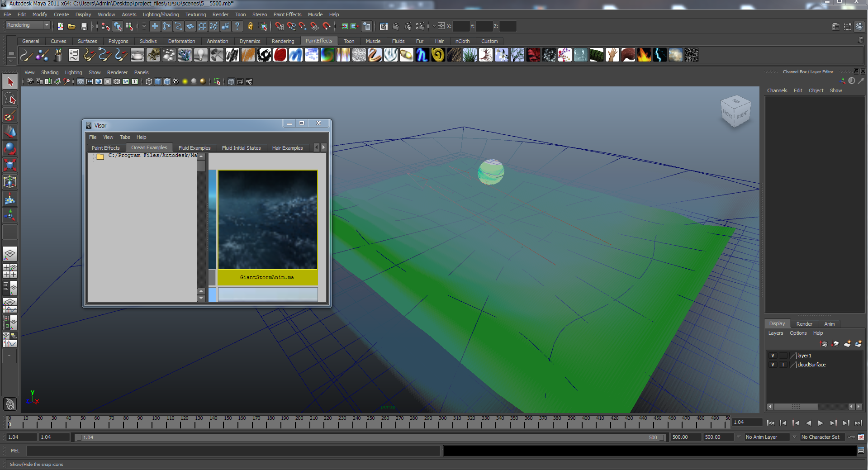Viewport: 868px width, 470px height.
Task: Toggle visibility of layer1
Action: point(773,356)
